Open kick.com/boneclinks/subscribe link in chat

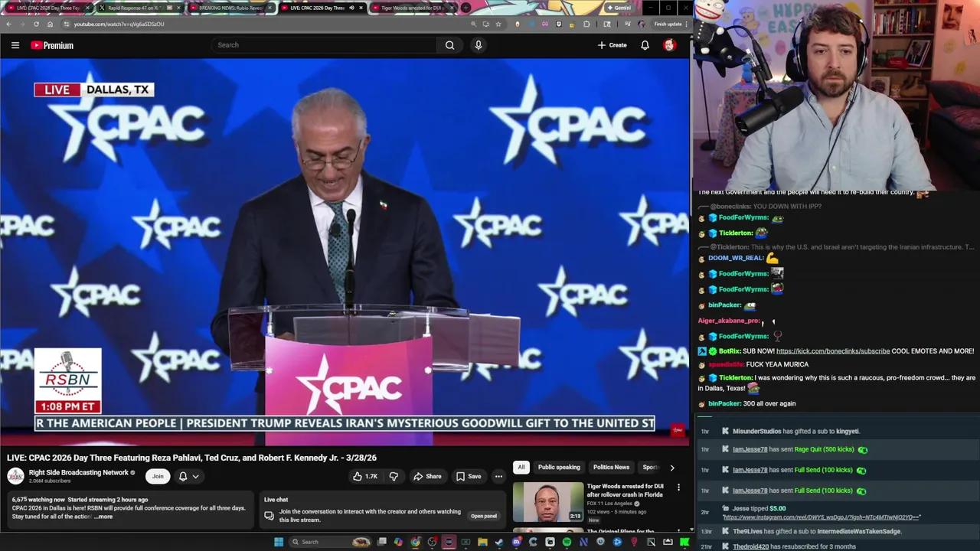833,351
